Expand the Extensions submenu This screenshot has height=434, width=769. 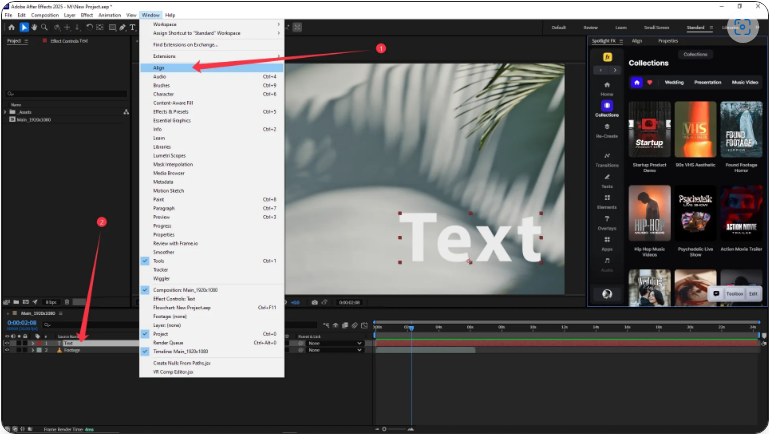click(x=211, y=56)
